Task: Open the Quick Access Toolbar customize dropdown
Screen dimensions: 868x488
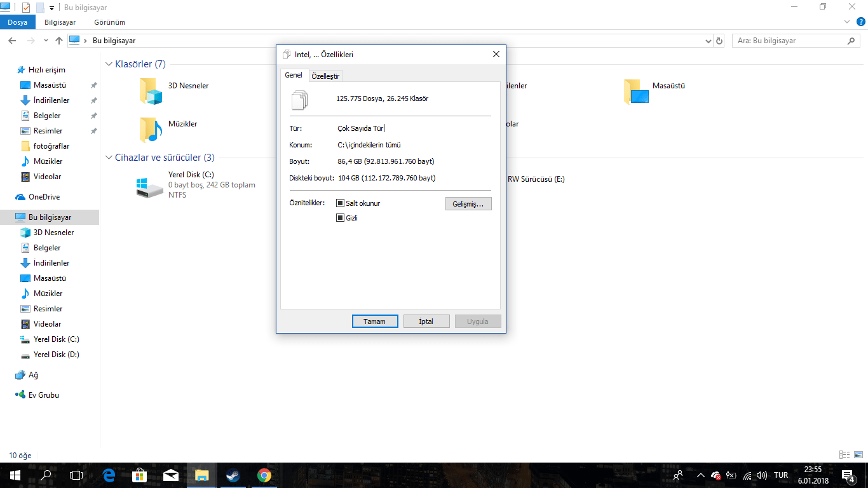Action: [x=51, y=8]
